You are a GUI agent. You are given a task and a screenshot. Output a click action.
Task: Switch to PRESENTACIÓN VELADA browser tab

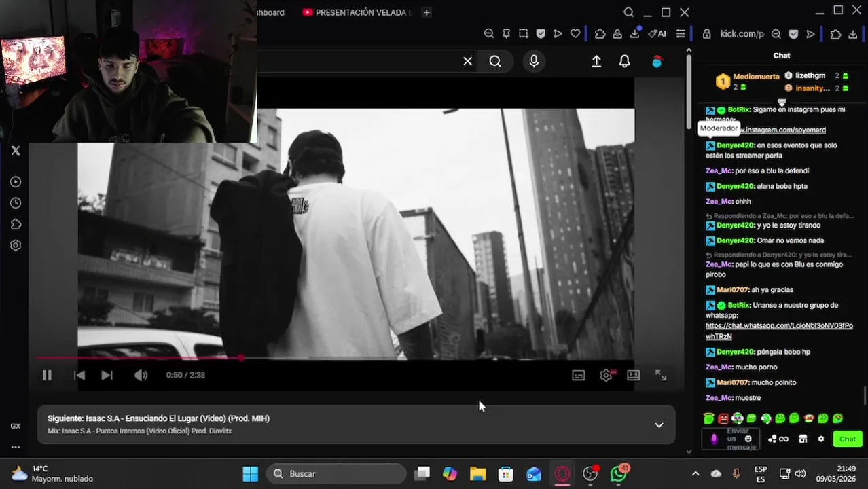coord(357,12)
